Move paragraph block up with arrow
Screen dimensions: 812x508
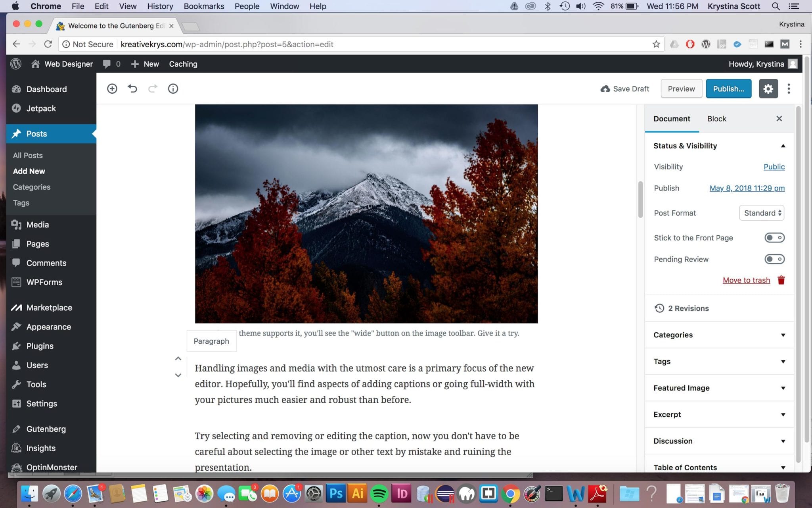[x=178, y=358]
